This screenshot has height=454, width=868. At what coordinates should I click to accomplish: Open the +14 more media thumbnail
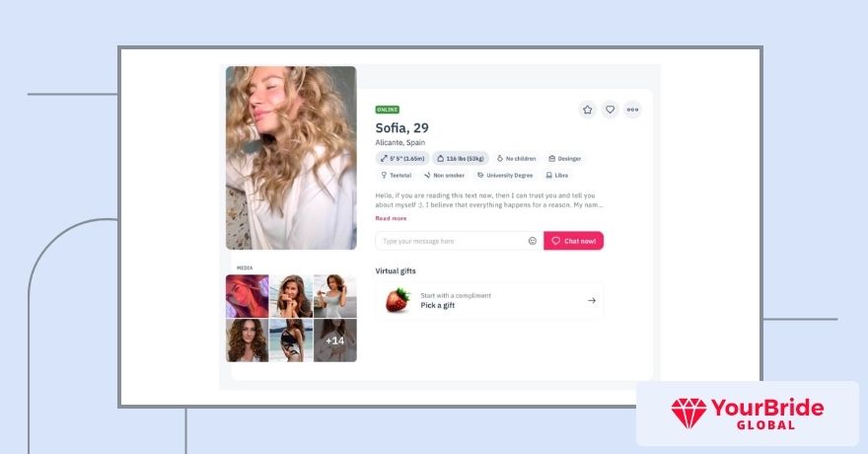pyautogui.click(x=335, y=340)
